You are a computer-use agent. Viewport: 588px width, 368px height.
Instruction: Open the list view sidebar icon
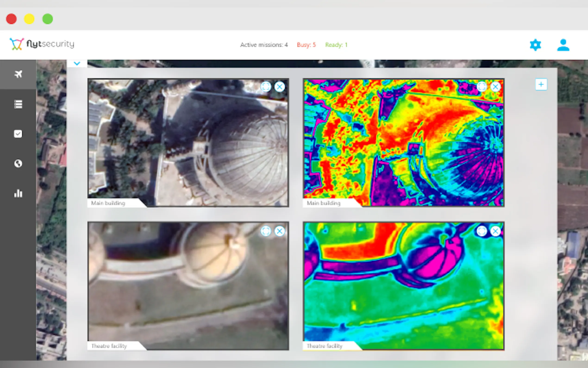(x=18, y=104)
